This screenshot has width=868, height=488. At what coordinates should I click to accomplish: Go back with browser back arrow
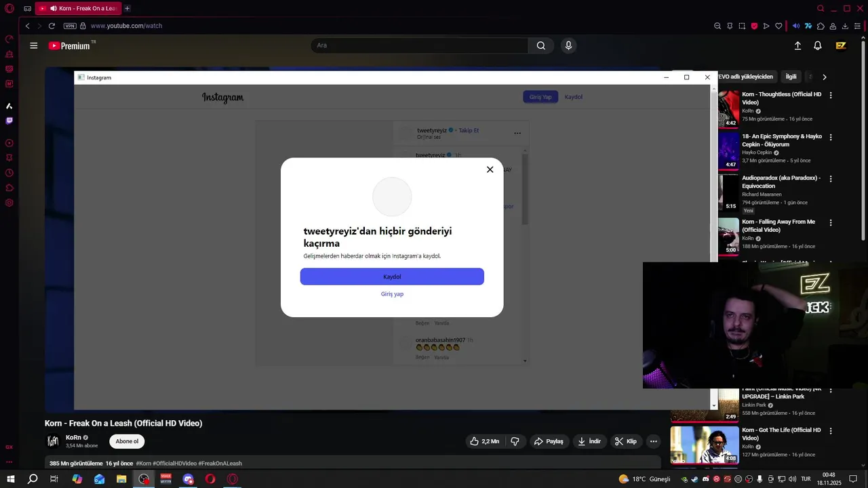tap(27, 26)
